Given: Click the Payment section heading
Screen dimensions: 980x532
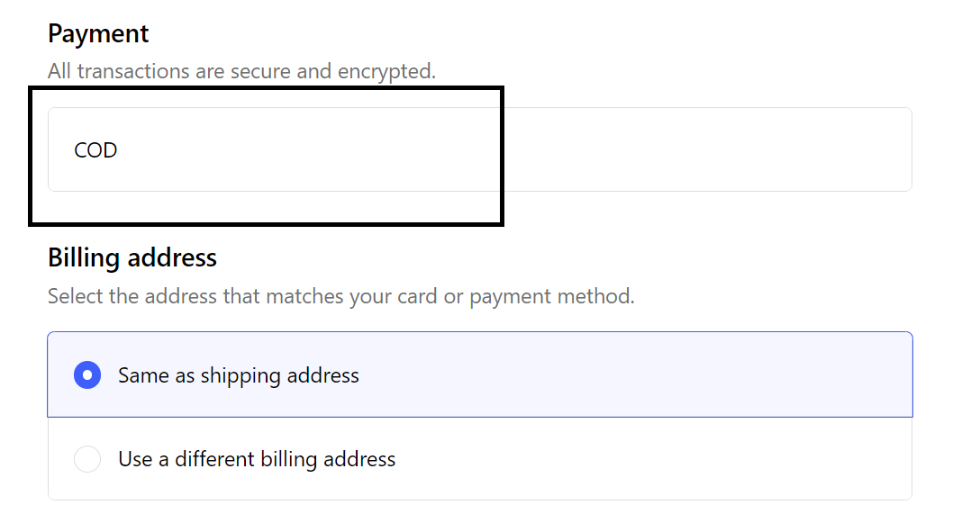Looking at the screenshot, I should [x=98, y=34].
